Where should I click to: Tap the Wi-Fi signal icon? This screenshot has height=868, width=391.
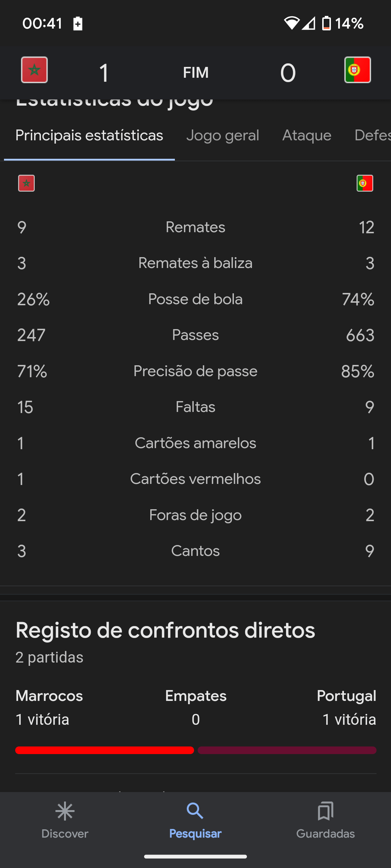coord(291,24)
